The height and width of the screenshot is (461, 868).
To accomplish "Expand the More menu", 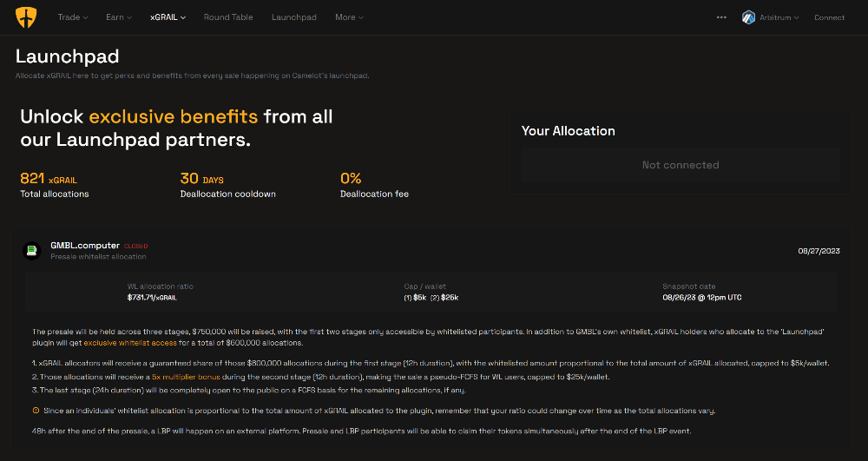I will [349, 17].
